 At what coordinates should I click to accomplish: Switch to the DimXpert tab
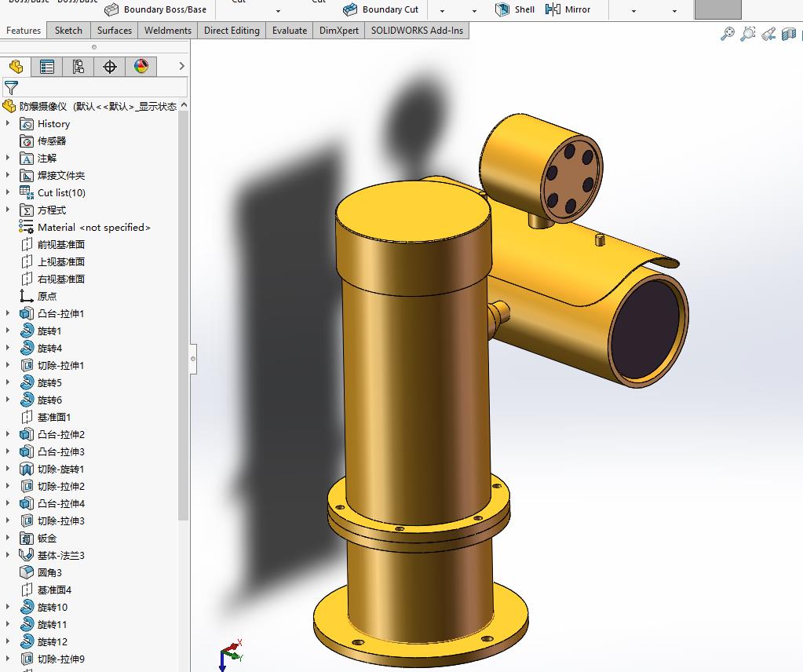coord(339,31)
